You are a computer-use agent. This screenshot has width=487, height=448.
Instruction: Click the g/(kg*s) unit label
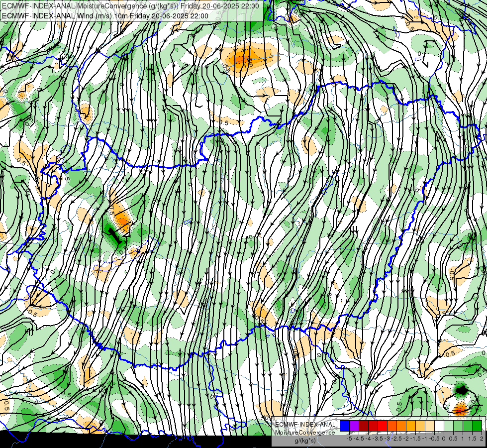(x=305, y=441)
